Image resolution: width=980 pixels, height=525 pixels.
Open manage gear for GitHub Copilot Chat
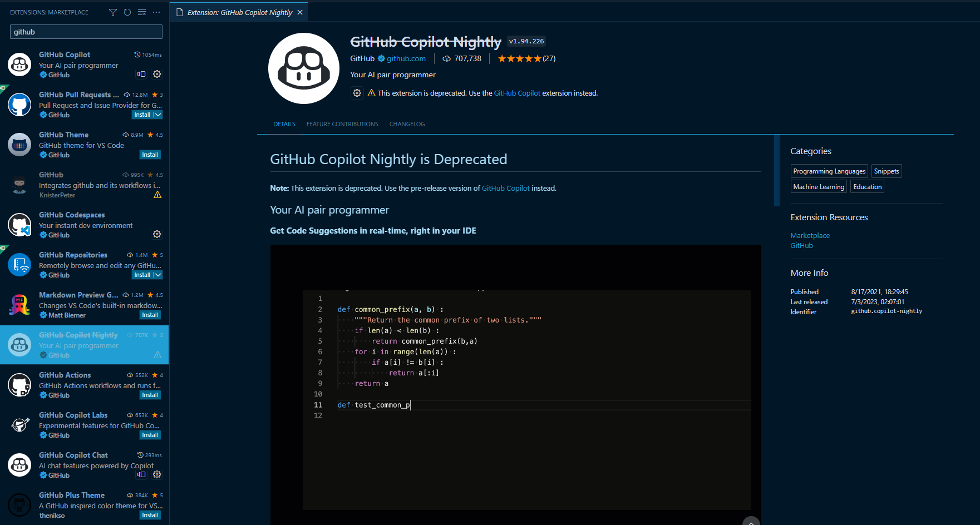pos(157,474)
